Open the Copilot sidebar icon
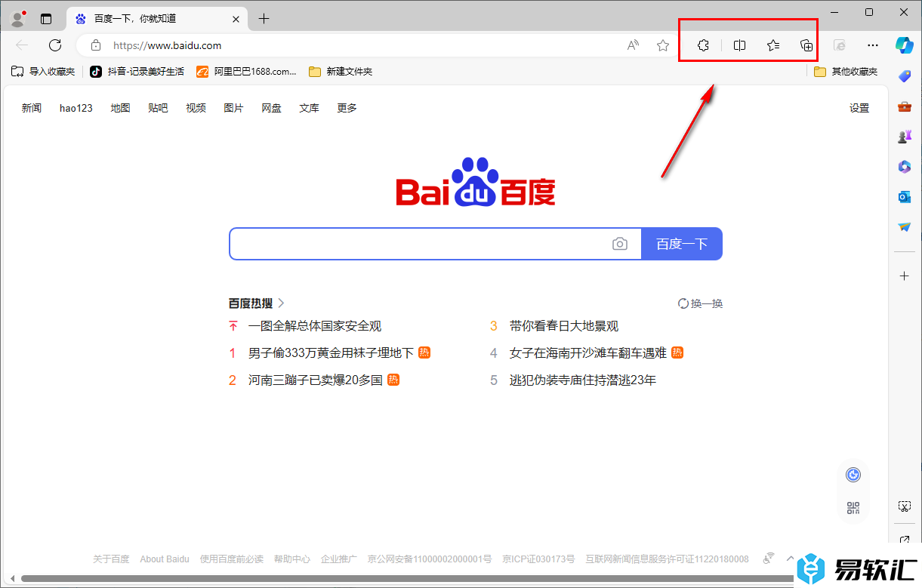 (904, 45)
